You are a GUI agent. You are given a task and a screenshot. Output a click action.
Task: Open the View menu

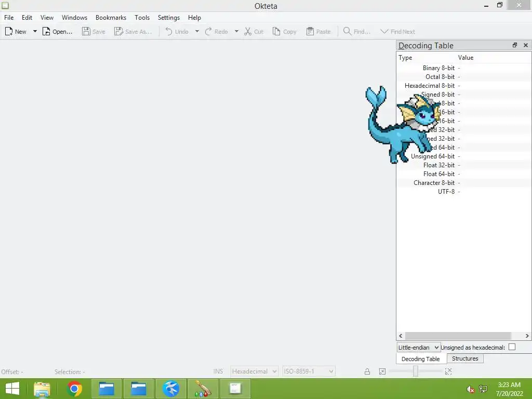47,18
